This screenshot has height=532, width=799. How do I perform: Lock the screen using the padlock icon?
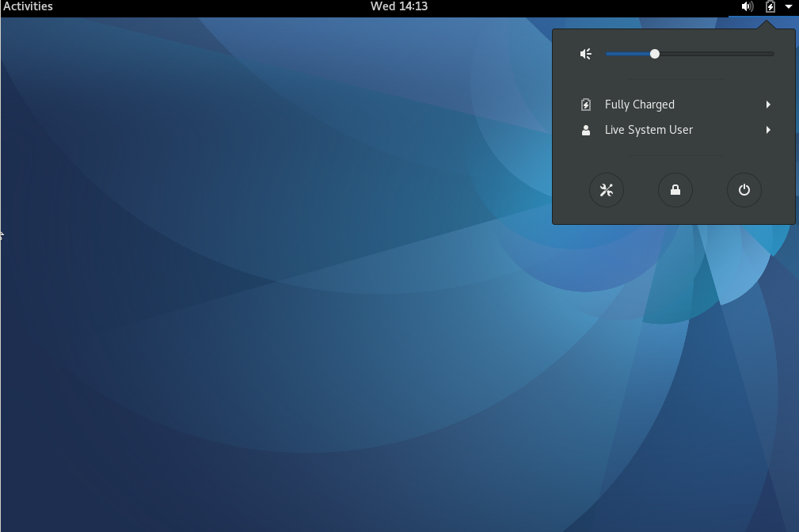click(675, 190)
